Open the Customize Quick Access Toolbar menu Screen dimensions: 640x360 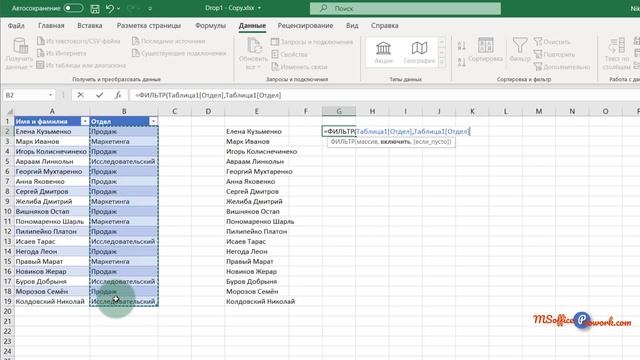coord(150,8)
